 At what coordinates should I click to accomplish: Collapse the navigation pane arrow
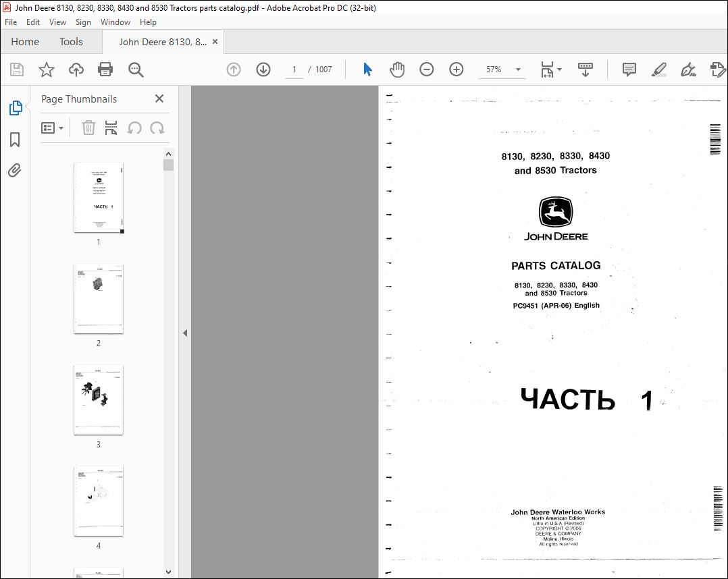click(185, 333)
